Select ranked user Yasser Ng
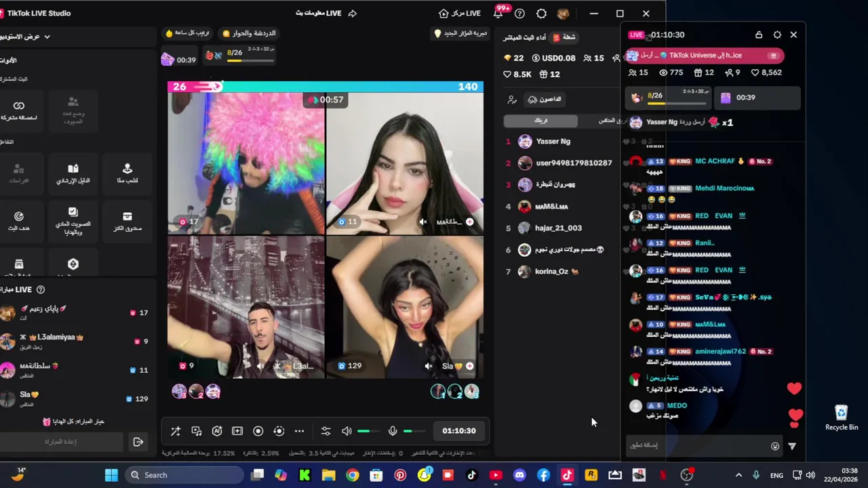This screenshot has width=868, height=488. pyautogui.click(x=553, y=141)
